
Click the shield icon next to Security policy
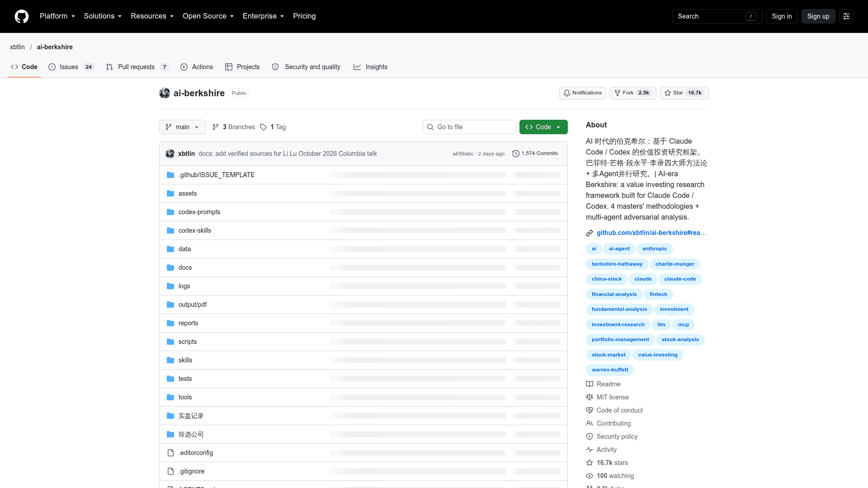(590, 436)
